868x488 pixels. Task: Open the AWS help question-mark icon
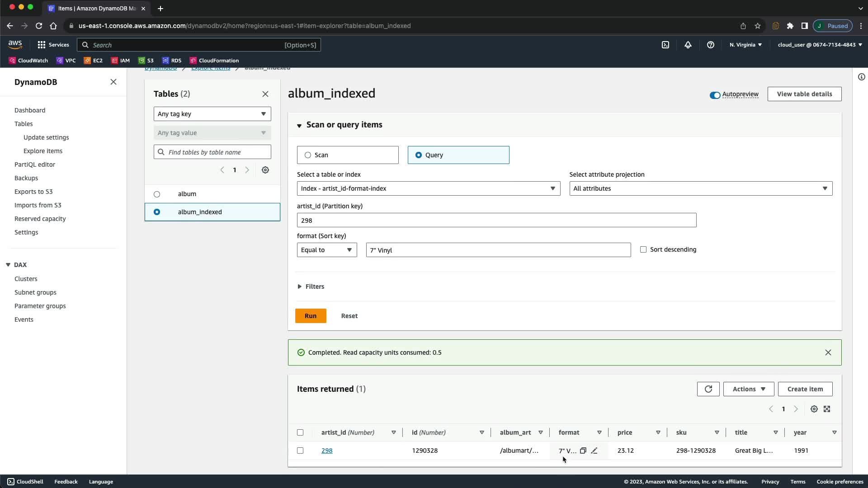point(710,45)
